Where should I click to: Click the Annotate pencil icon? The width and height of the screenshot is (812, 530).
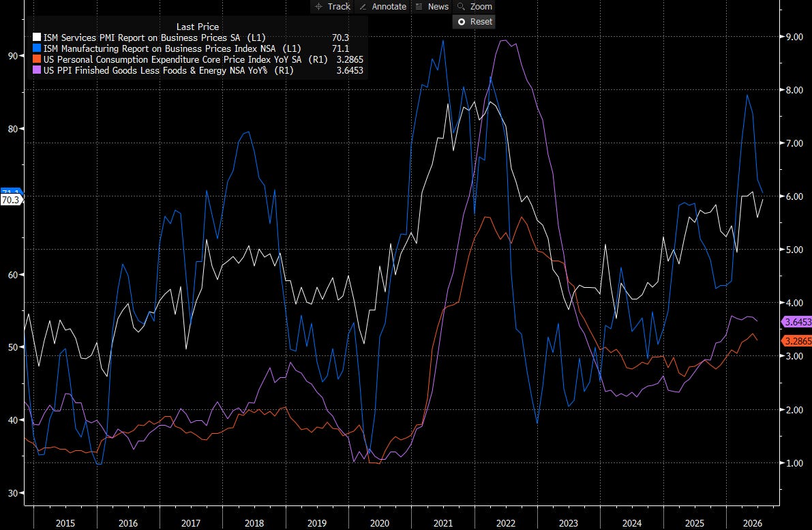tap(363, 7)
